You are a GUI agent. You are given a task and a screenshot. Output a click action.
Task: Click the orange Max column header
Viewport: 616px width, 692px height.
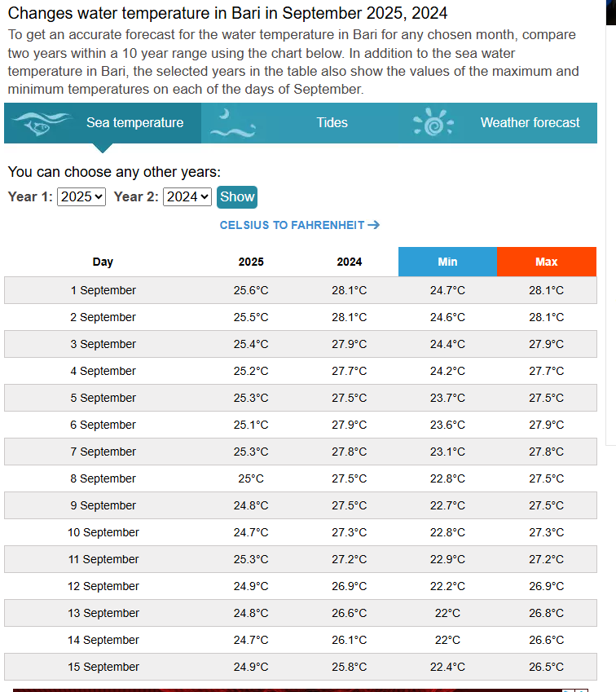[x=546, y=262]
